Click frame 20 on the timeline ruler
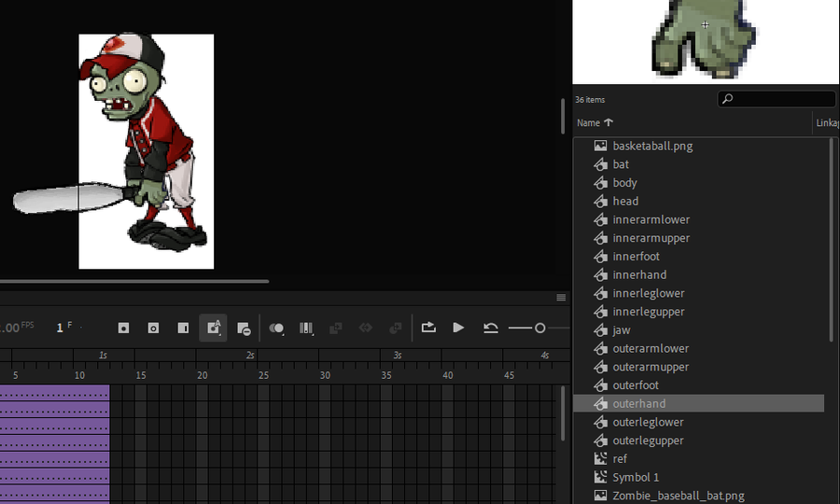Image resolution: width=840 pixels, height=504 pixels. tap(202, 375)
